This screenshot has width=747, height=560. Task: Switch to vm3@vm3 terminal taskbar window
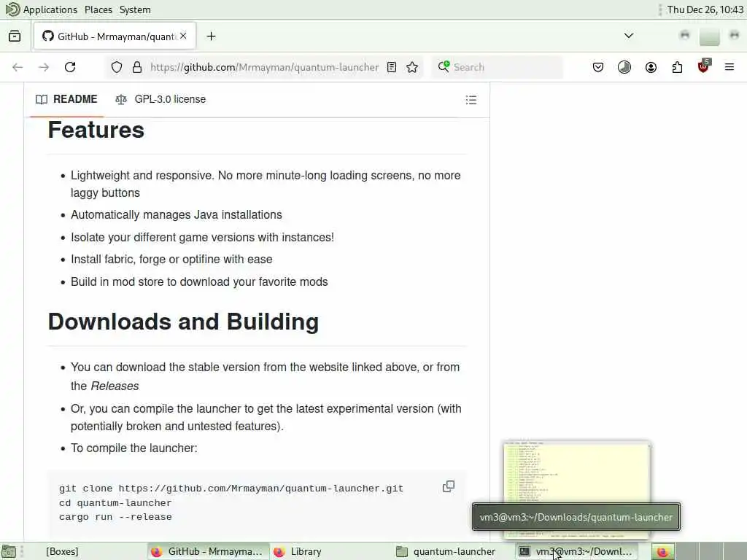click(577, 551)
